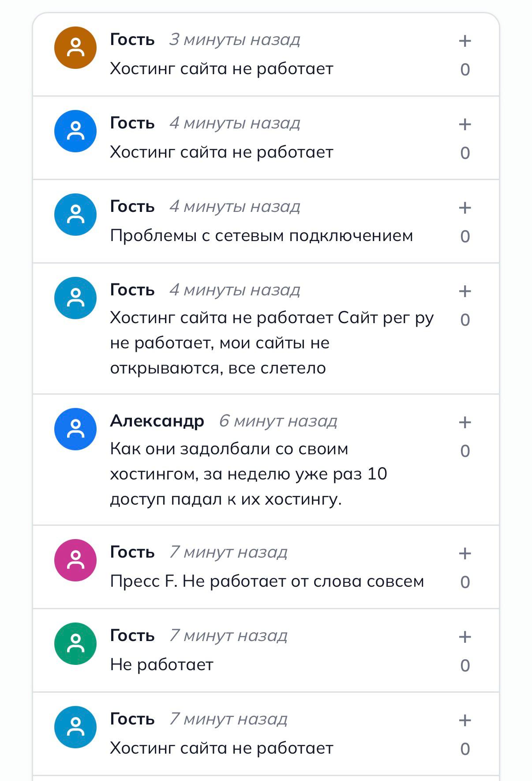Open 'Гость' name on the topmost comment

[132, 40]
